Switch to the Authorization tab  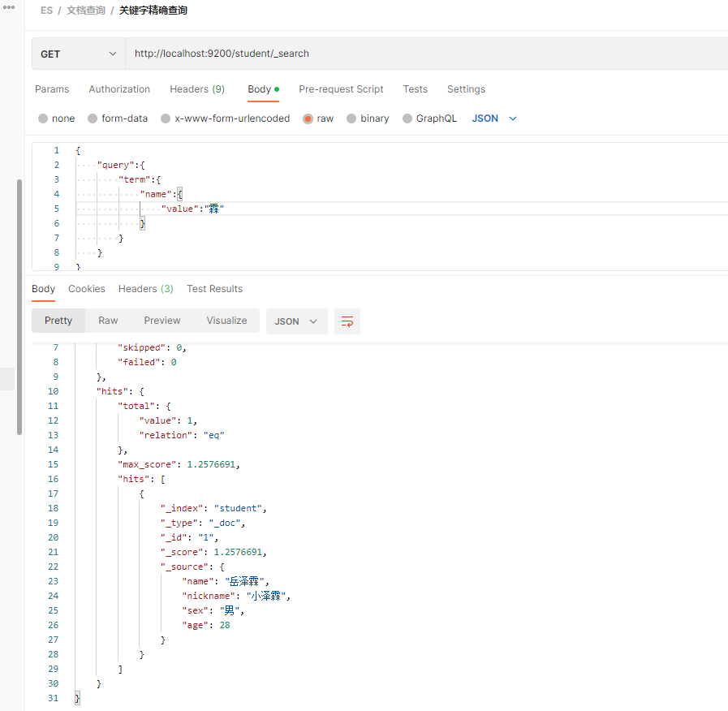(x=119, y=89)
